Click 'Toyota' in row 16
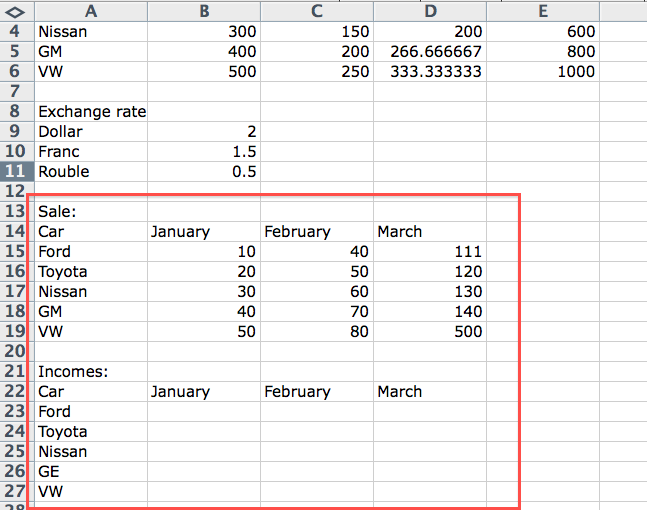 (91, 272)
